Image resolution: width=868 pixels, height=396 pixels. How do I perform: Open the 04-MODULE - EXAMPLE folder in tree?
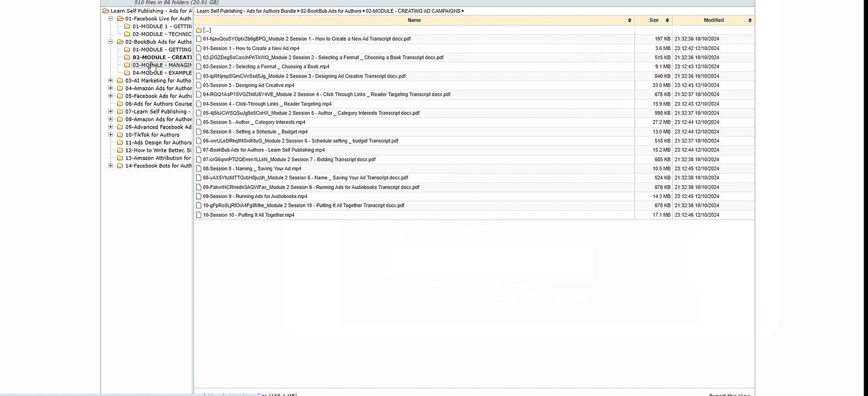[x=162, y=73]
